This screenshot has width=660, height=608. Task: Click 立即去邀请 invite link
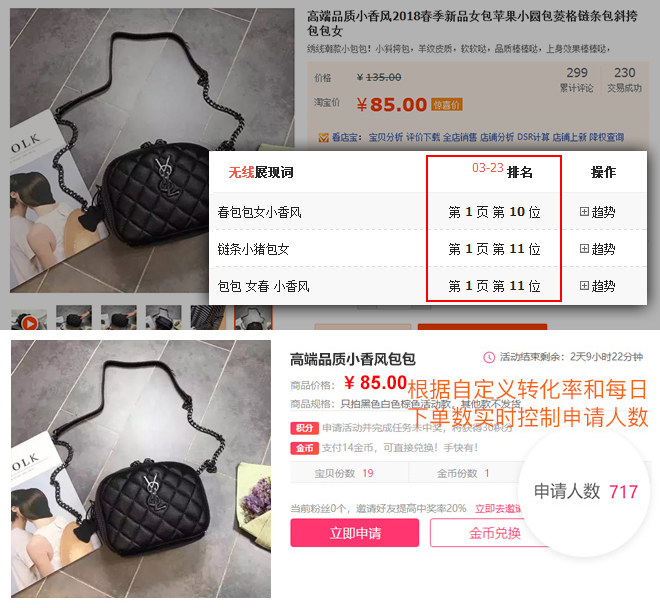click(498, 509)
